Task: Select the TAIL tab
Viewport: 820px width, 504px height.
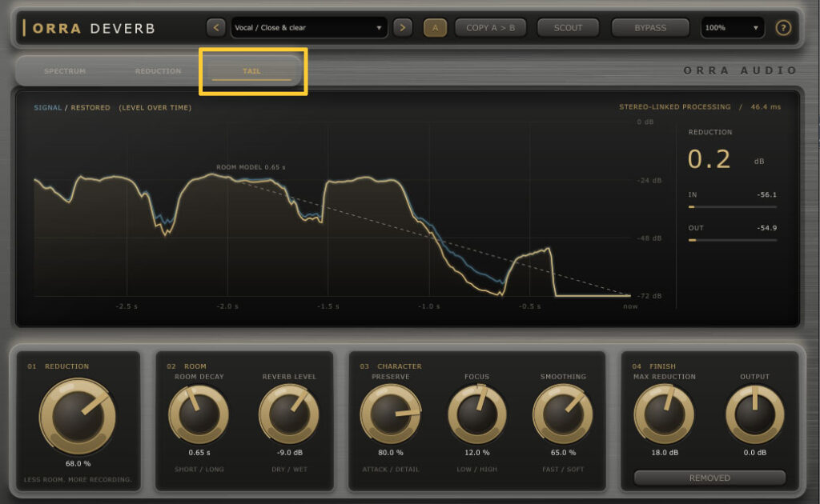Action: [251, 71]
